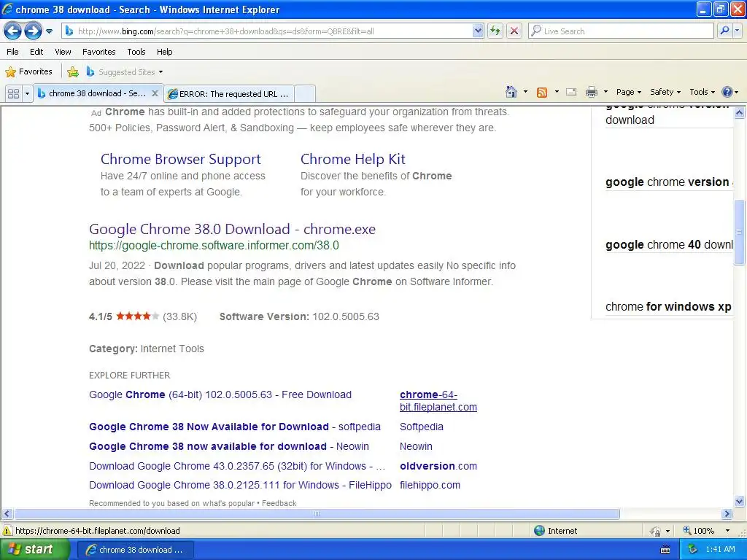Image resolution: width=747 pixels, height=560 pixels.
Task: Expand the address bar history dropdown
Action: (478, 31)
